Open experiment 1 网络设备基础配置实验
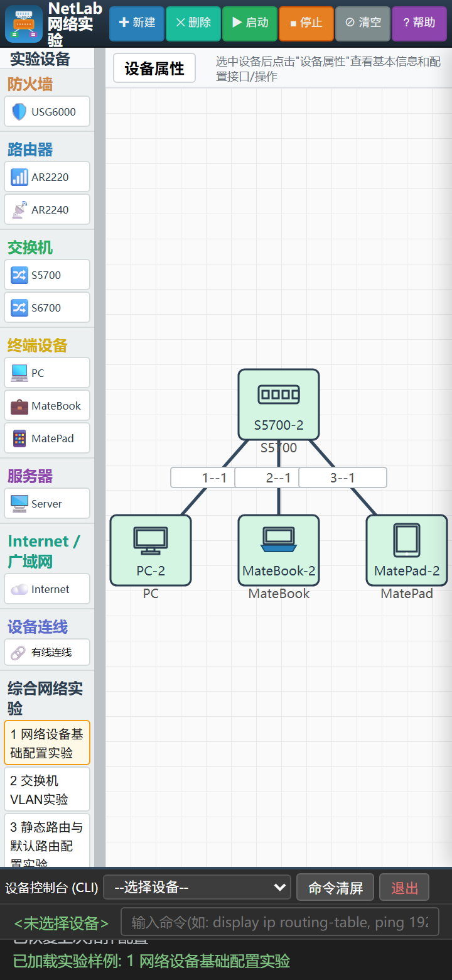 (x=47, y=743)
